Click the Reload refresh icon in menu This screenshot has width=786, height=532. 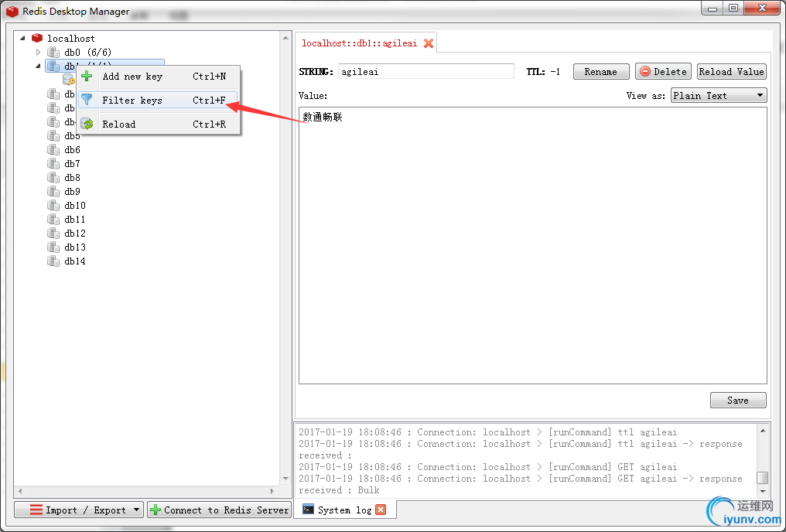(87, 124)
